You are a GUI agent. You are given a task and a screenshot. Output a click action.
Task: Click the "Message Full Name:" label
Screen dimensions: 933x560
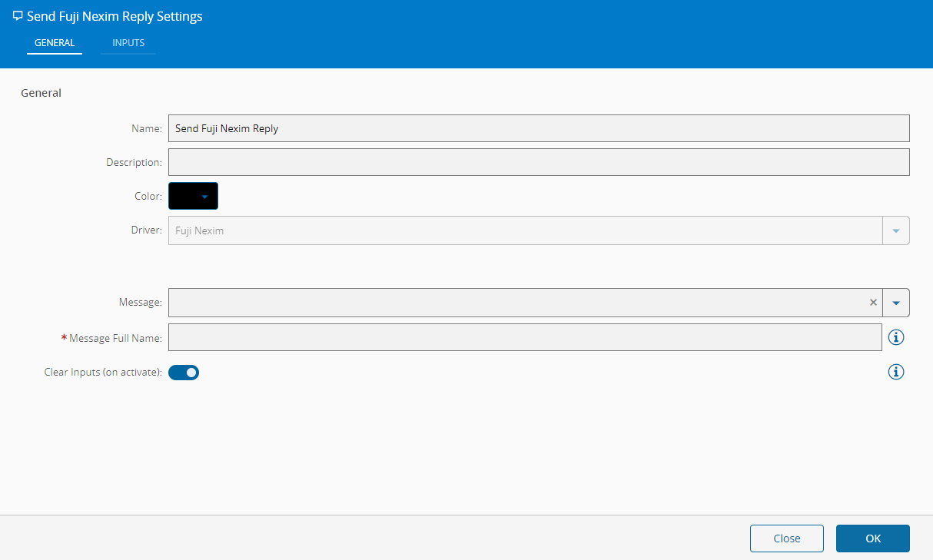tap(115, 338)
